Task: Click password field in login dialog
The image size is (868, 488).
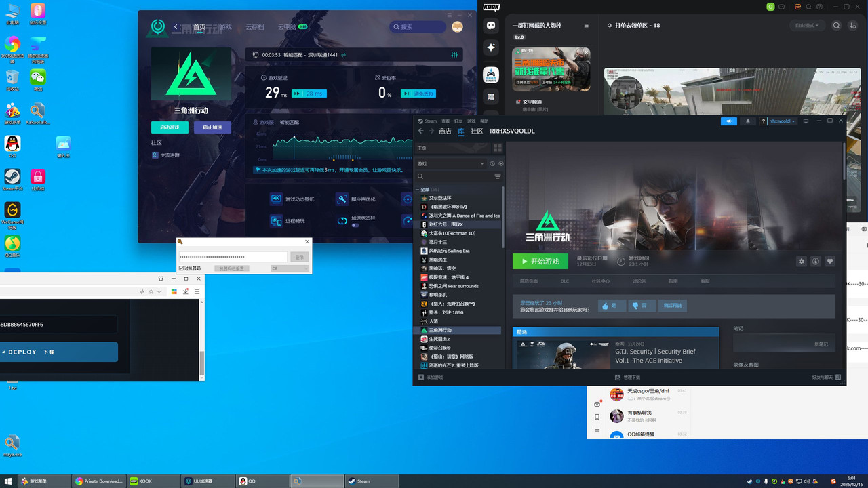Action: [x=233, y=257]
